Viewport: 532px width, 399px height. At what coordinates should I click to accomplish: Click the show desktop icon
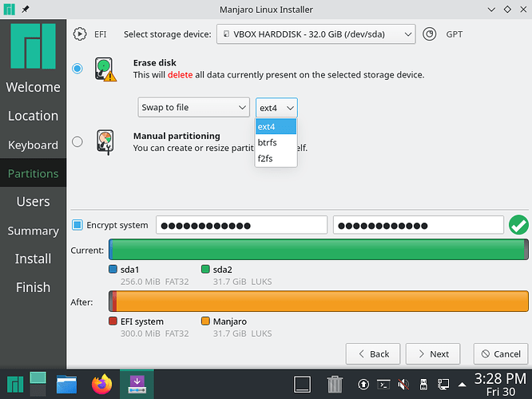tap(302, 385)
